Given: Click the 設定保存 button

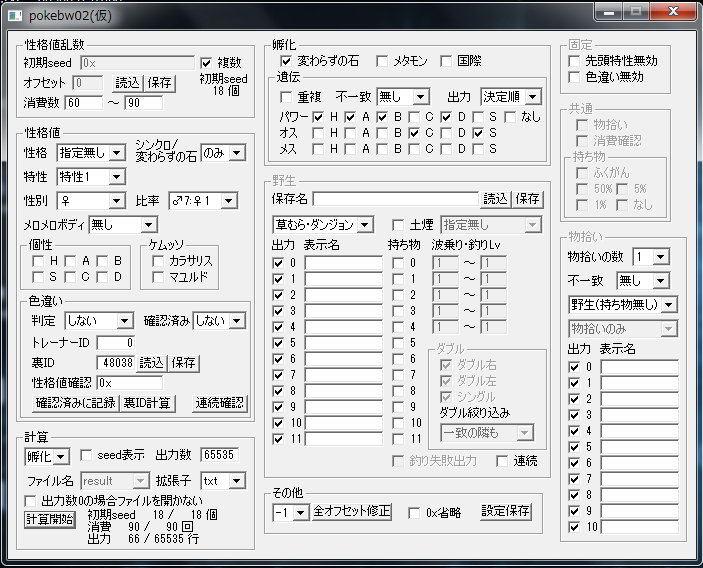Looking at the screenshot, I should coord(506,512).
